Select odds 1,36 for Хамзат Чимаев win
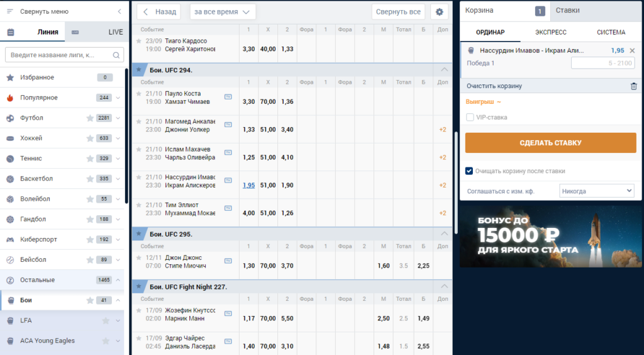The image size is (644, 355). pyautogui.click(x=287, y=101)
